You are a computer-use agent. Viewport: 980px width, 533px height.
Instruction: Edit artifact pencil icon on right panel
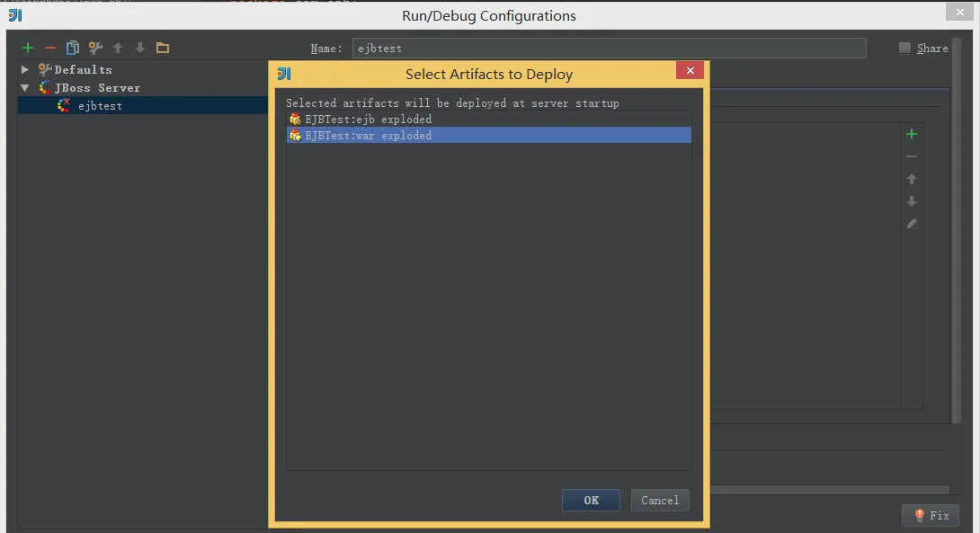point(912,224)
